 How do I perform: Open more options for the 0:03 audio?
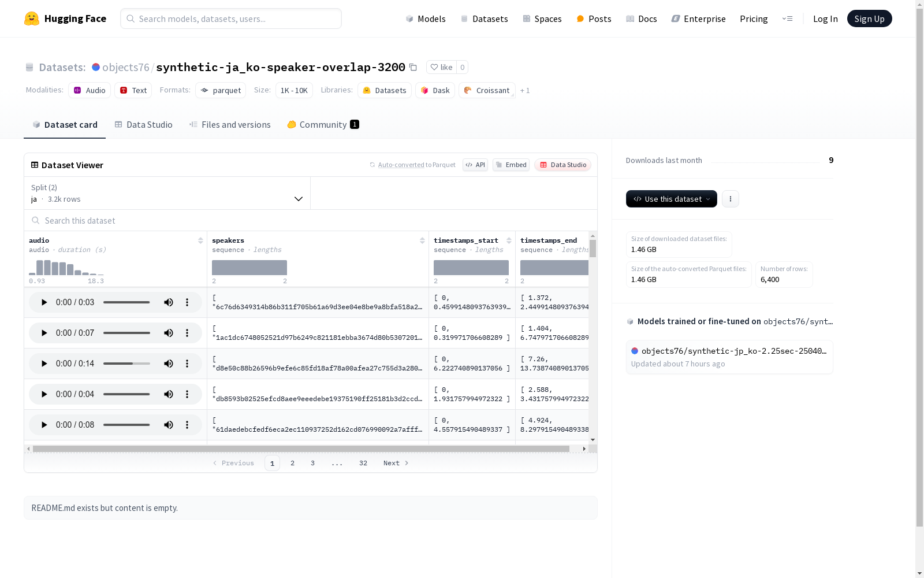click(x=187, y=302)
